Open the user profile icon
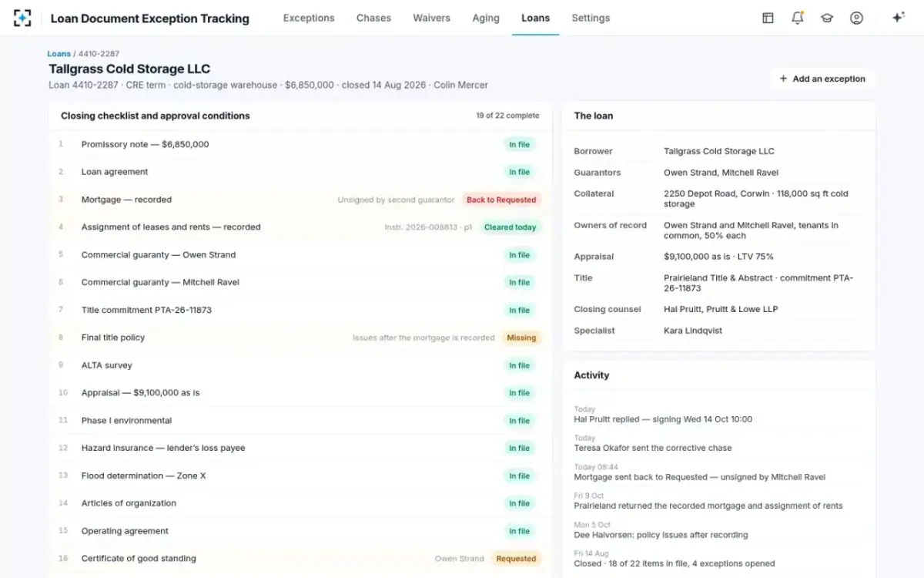The width and height of the screenshot is (924, 578). point(856,18)
